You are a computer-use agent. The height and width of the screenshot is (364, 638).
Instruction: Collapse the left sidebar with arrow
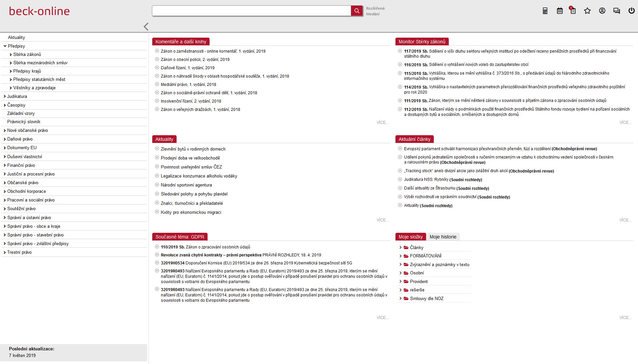point(146,27)
